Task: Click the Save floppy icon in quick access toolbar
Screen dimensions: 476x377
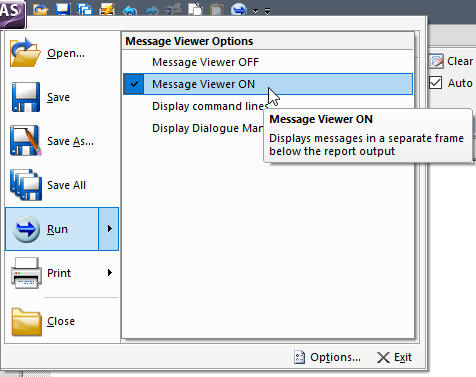Action: [63, 9]
